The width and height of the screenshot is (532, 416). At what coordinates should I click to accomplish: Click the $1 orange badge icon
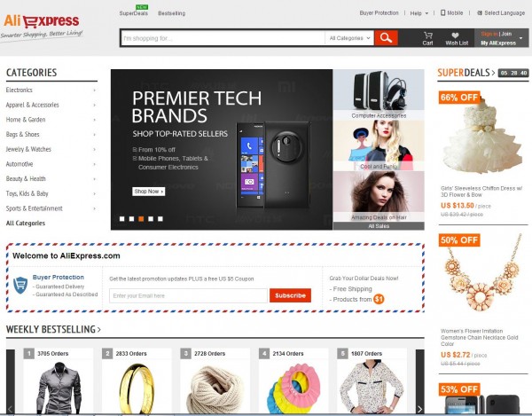pos(379,299)
